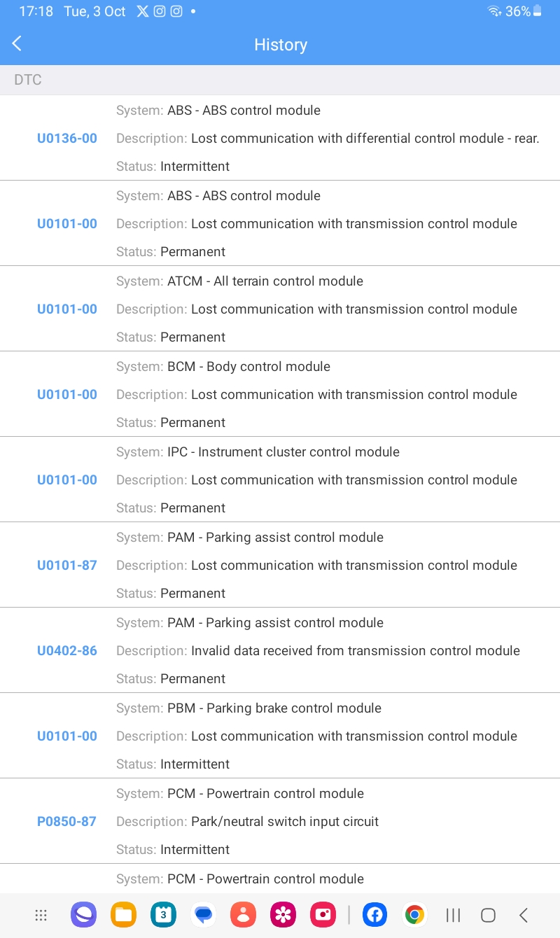Open the Contacts app icon
Image resolution: width=560 pixels, height=938 pixels.
[244, 915]
